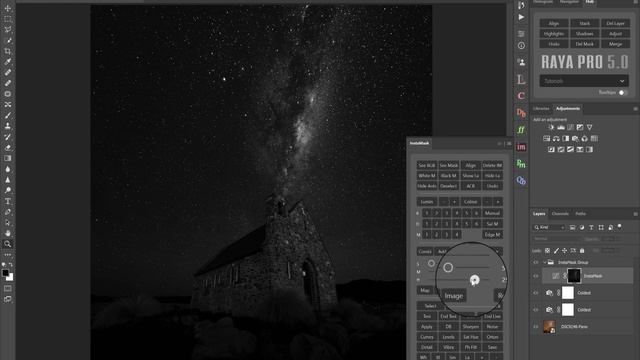
Task: Open the green 'Rm' panel icon
Action: pos(521,164)
